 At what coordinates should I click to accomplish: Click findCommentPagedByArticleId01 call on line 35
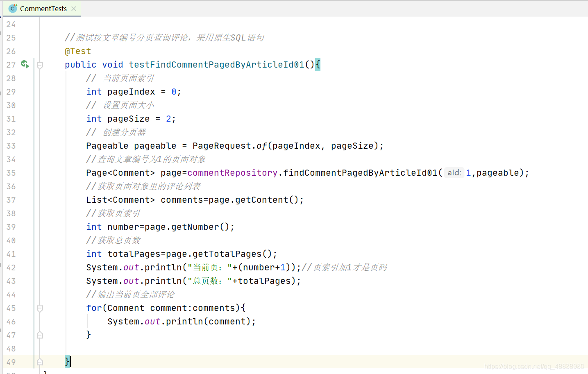pyautogui.click(x=360, y=173)
